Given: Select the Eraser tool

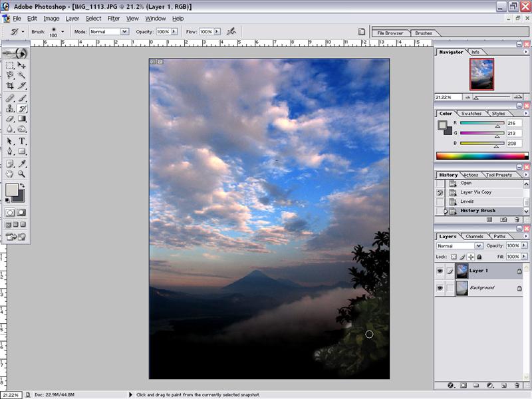Looking at the screenshot, I should [10, 119].
